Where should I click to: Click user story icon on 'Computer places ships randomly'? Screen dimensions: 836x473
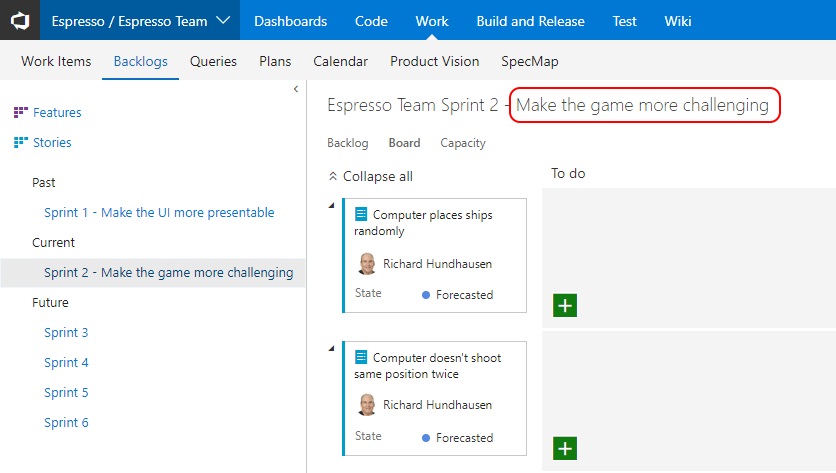tap(361, 215)
